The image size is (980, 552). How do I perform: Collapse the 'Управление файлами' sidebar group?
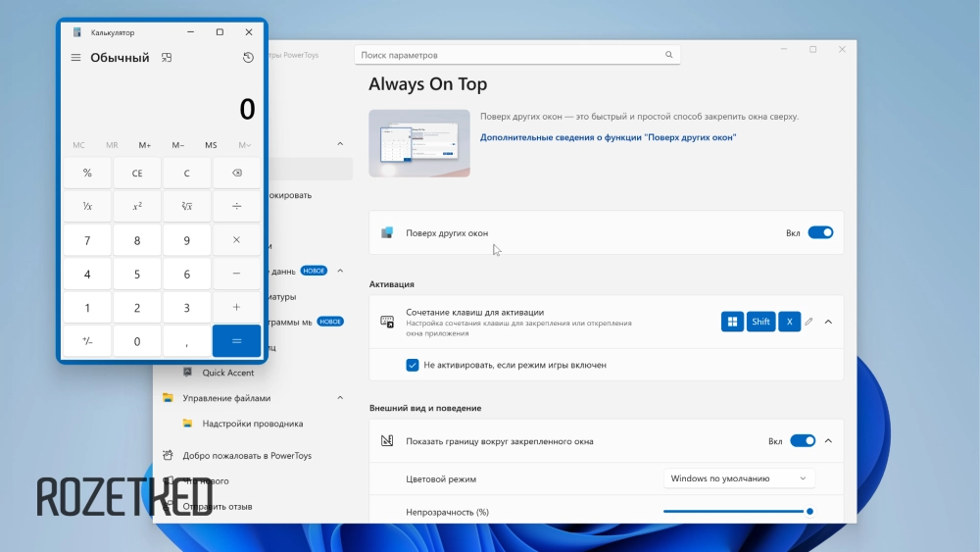coord(340,398)
